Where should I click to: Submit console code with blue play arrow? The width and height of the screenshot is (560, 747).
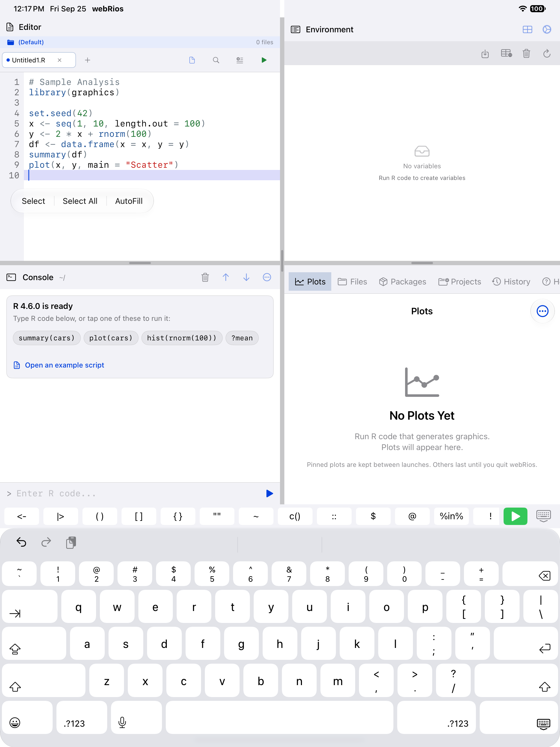coord(269,493)
